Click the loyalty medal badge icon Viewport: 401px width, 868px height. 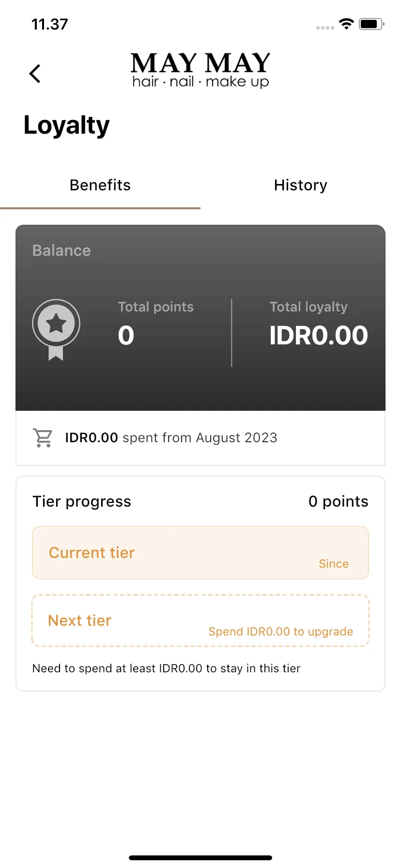coord(56,329)
